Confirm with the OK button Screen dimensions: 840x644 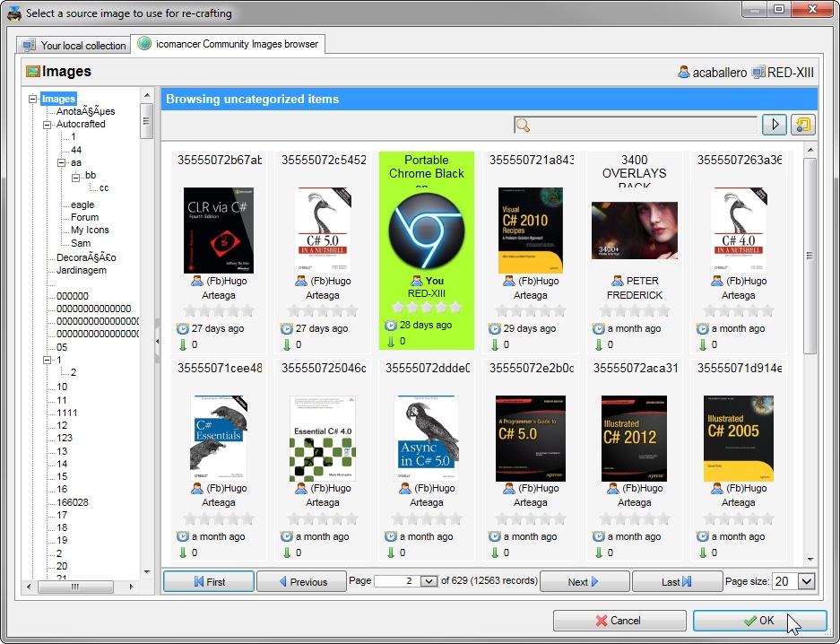click(759, 621)
